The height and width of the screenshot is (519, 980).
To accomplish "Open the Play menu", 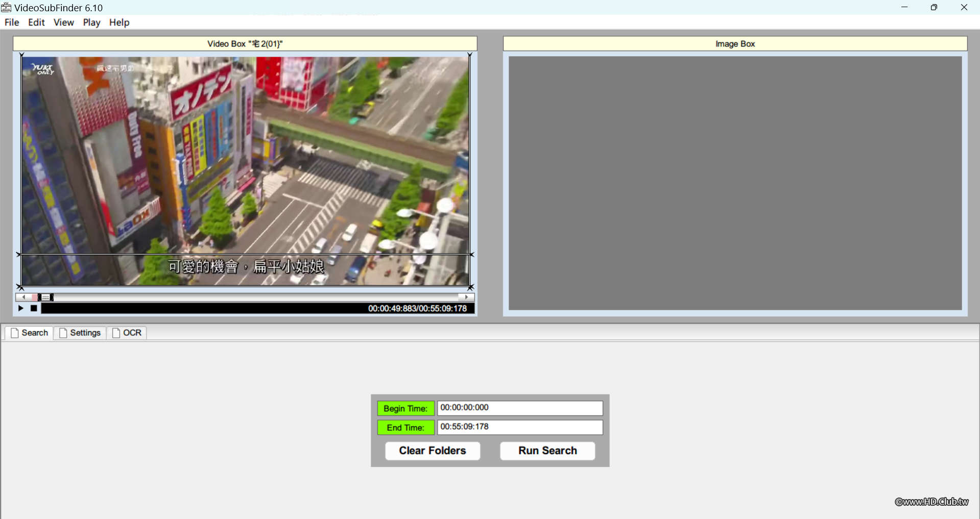I will pyautogui.click(x=91, y=22).
